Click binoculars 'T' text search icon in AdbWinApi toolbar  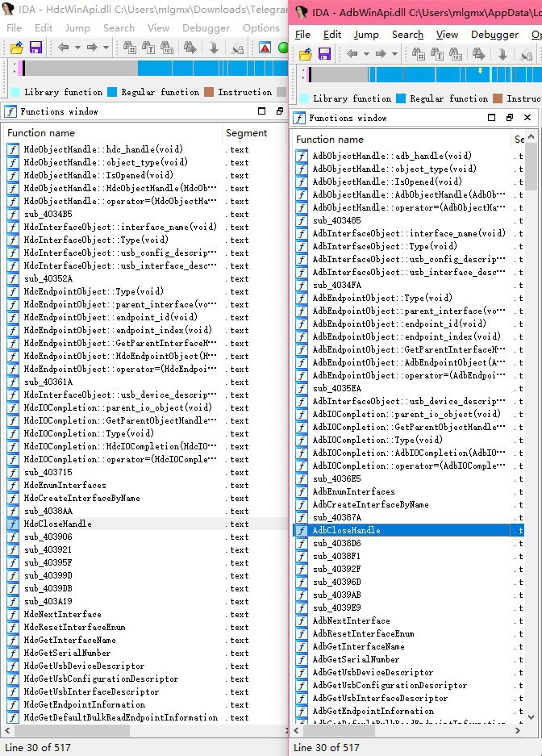point(437,53)
